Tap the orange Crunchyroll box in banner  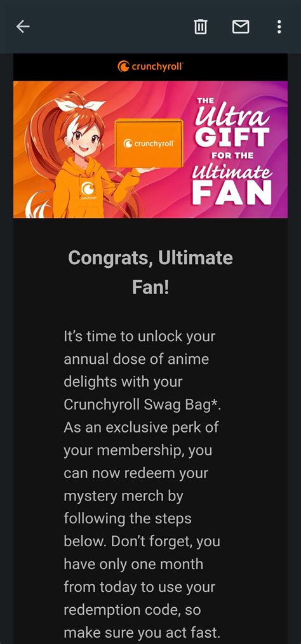[149, 144]
